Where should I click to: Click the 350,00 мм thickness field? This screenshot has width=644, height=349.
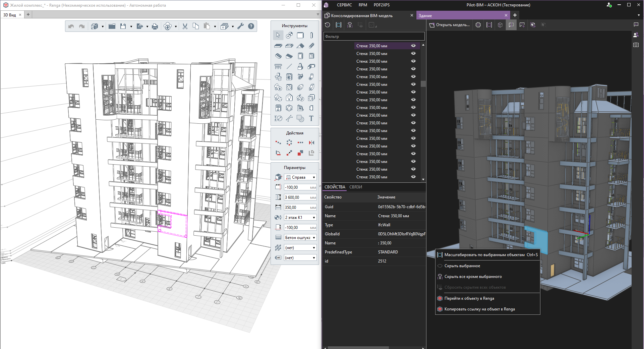[x=300, y=208]
